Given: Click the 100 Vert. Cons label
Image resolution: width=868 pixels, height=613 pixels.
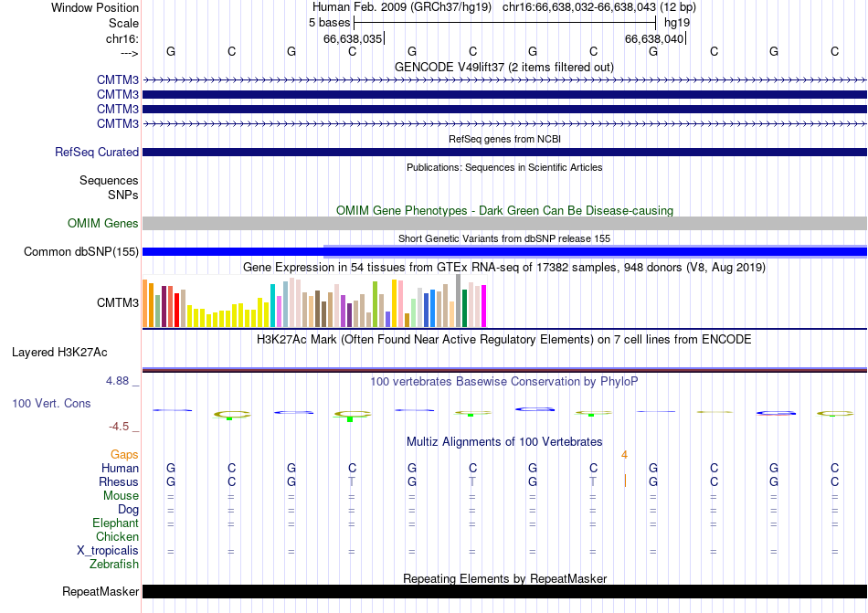Looking at the screenshot, I should point(51,403).
